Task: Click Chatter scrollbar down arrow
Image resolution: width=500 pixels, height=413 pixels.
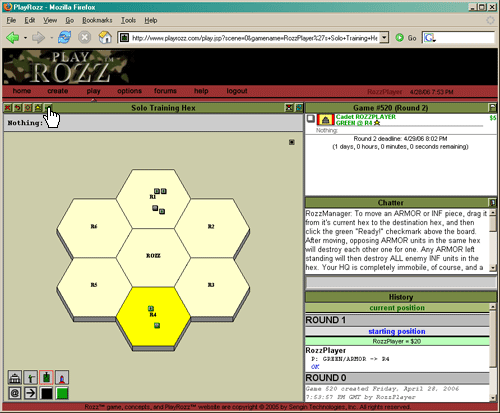Action: coord(492,268)
